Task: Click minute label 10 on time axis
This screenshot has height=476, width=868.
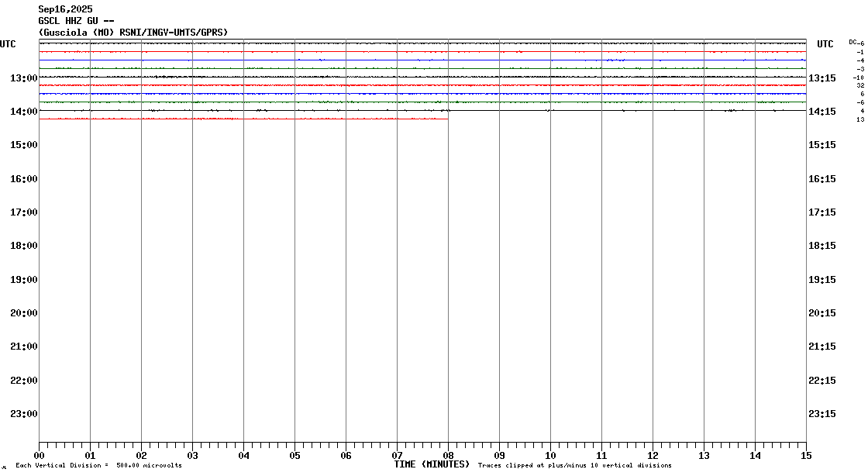Action: (x=550, y=456)
